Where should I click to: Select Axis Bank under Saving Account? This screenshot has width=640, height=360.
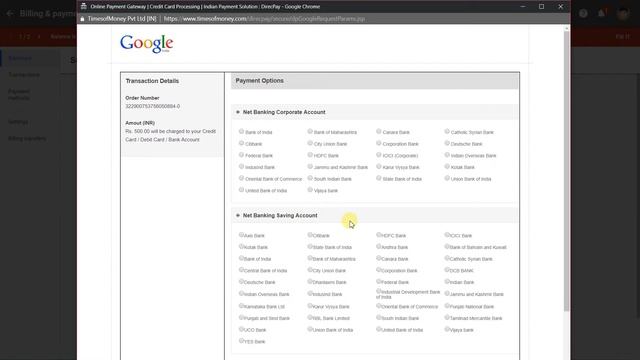point(241,235)
